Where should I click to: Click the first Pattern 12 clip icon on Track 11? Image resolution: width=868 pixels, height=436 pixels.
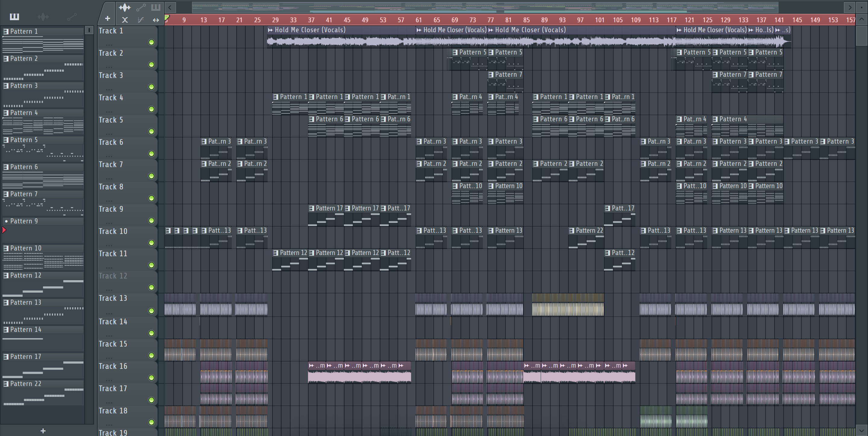coord(276,253)
